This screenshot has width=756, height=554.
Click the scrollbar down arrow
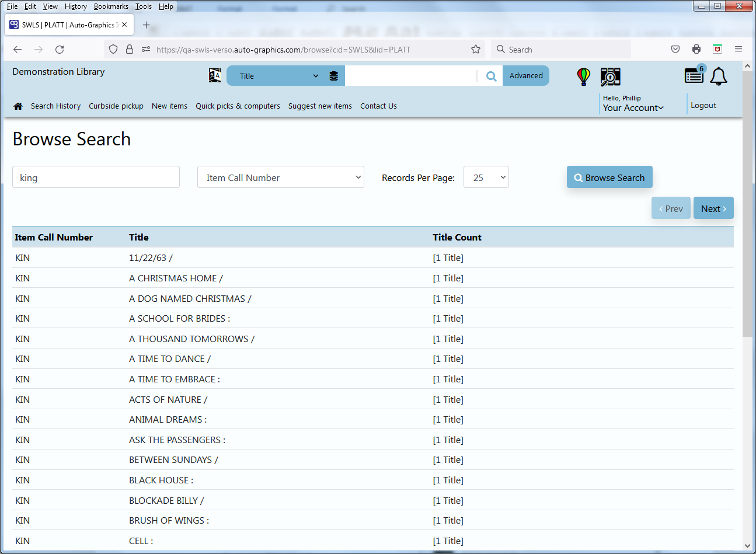pyautogui.click(x=747, y=546)
